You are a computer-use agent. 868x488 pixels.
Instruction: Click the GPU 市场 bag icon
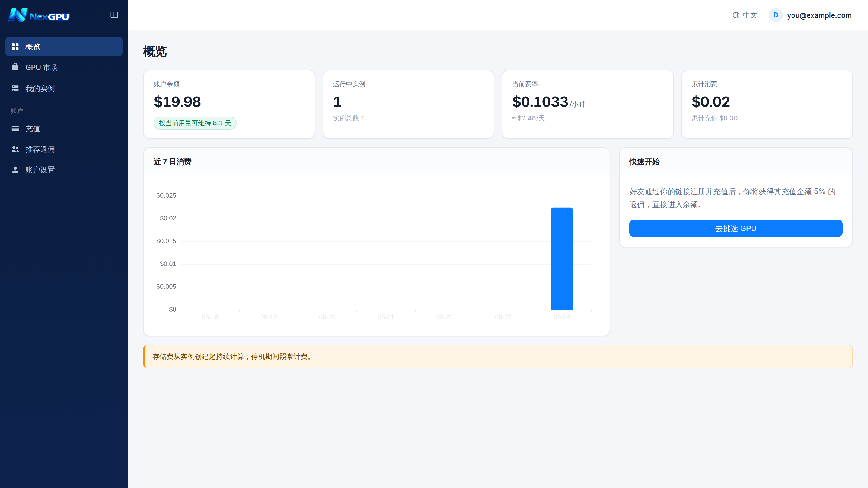pyautogui.click(x=15, y=67)
